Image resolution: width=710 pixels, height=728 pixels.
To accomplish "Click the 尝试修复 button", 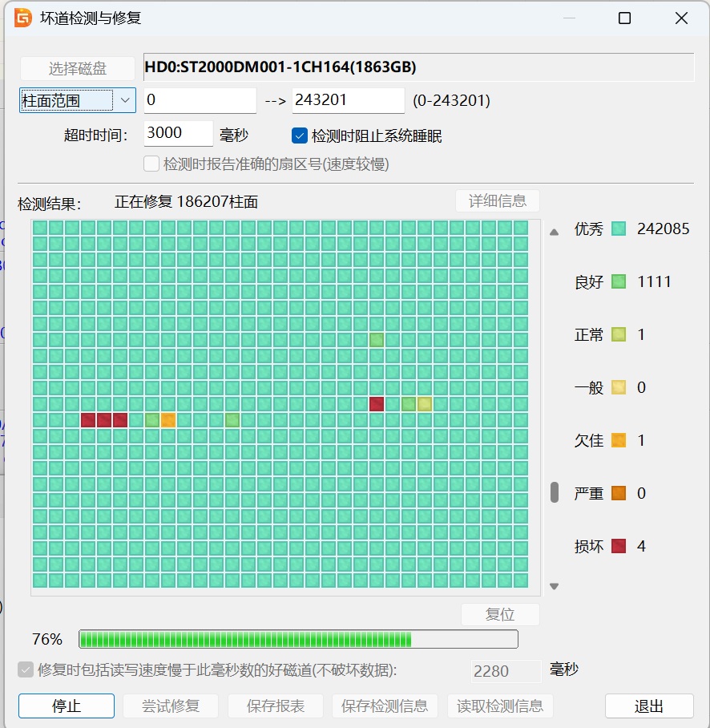I will tap(171, 706).
